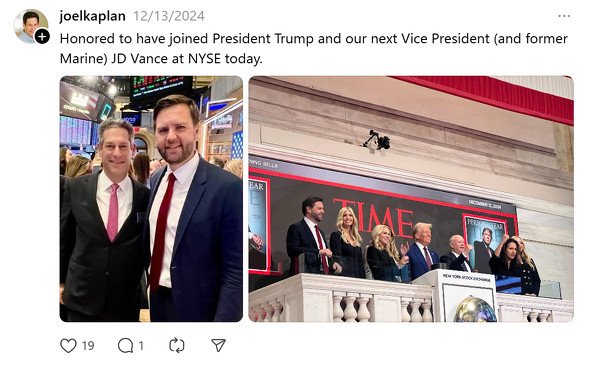The image size is (590, 365).
Task: Share the post with the paper plane icon
Action: click(218, 345)
